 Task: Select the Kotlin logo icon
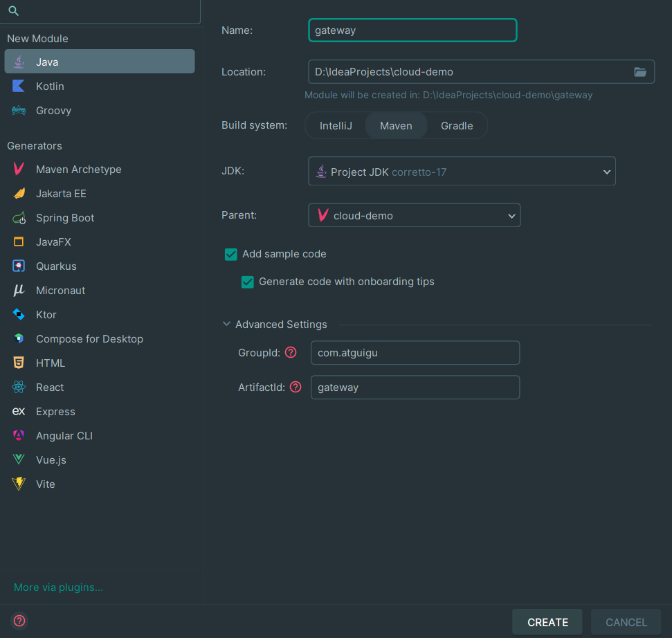pos(19,86)
